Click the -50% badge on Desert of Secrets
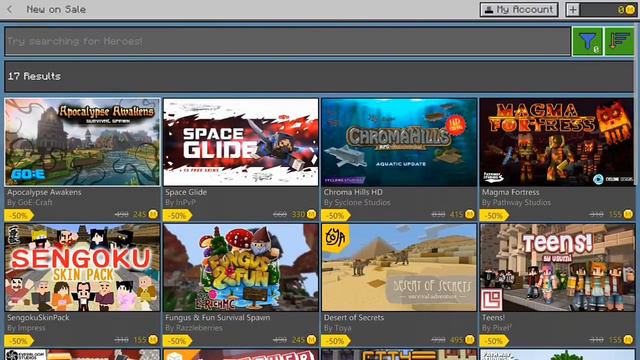 coord(336,340)
